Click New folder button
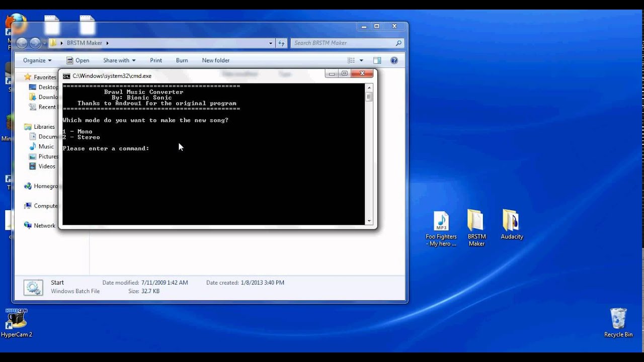The width and height of the screenshot is (644, 362). pyautogui.click(x=216, y=60)
